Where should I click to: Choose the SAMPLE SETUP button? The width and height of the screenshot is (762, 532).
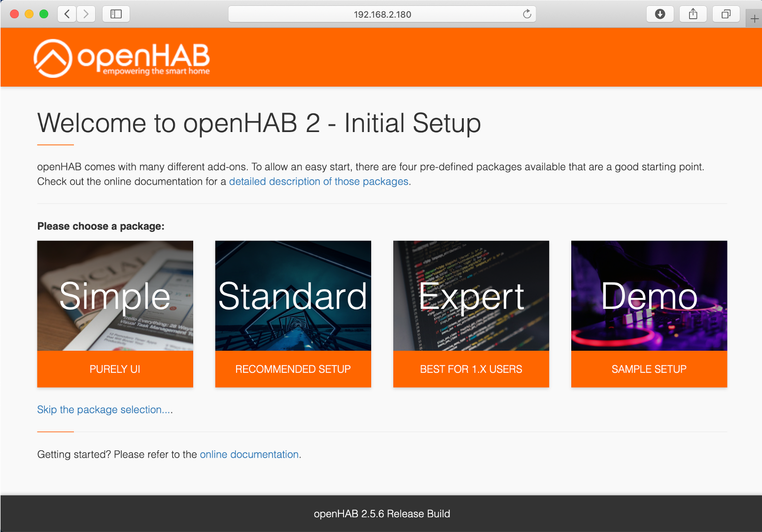(x=649, y=369)
